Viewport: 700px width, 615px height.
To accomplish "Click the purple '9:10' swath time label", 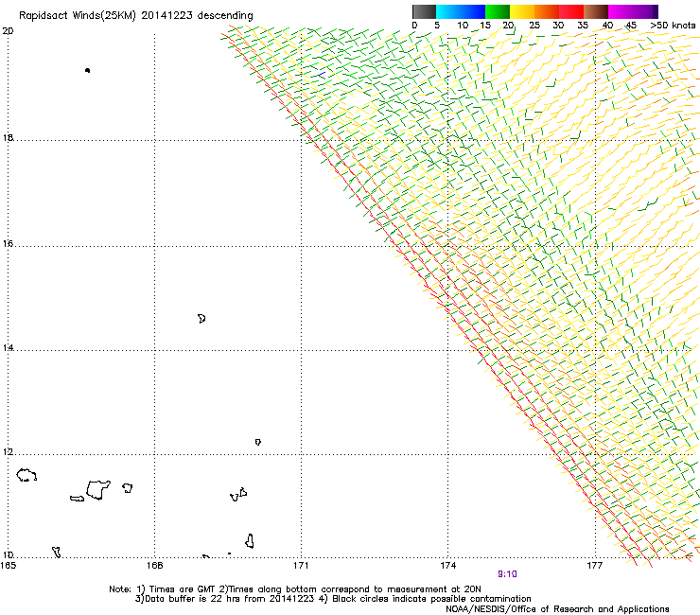I will coord(507,574).
